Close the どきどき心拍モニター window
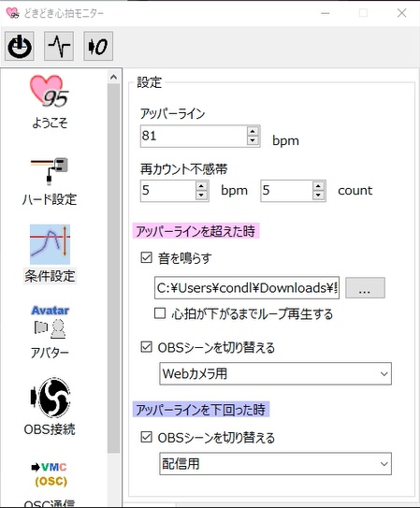The image size is (420, 508). (401, 13)
